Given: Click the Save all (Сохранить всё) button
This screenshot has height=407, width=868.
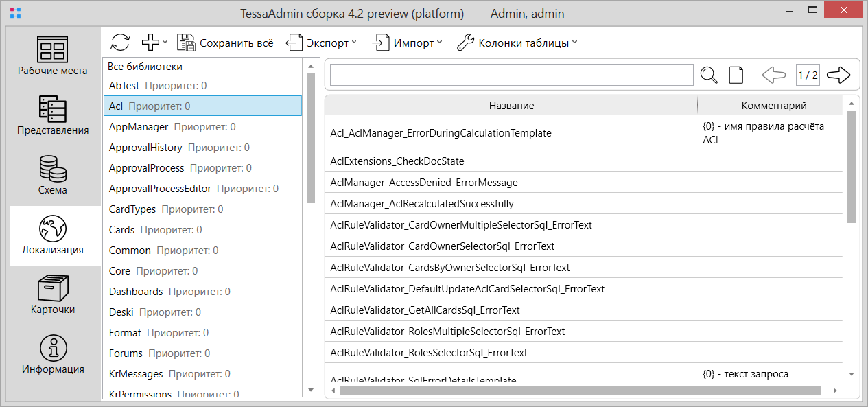Looking at the screenshot, I should pyautogui.click(x=225, y=43).
